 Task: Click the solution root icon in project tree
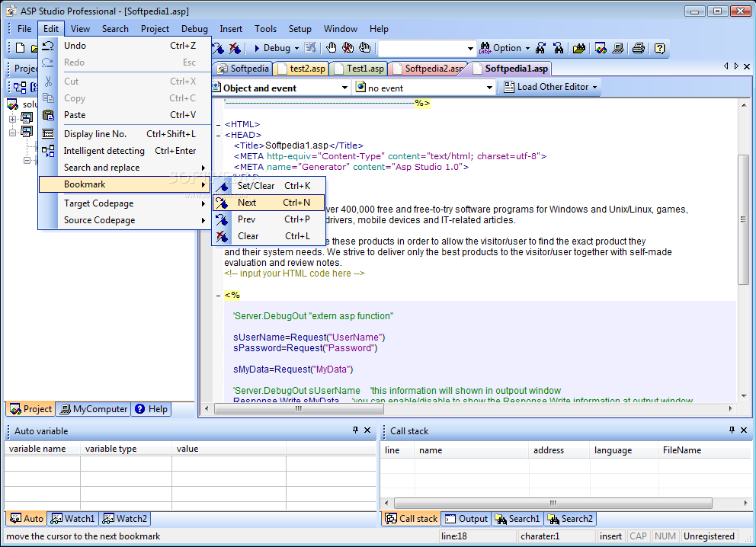pos(12,104)
